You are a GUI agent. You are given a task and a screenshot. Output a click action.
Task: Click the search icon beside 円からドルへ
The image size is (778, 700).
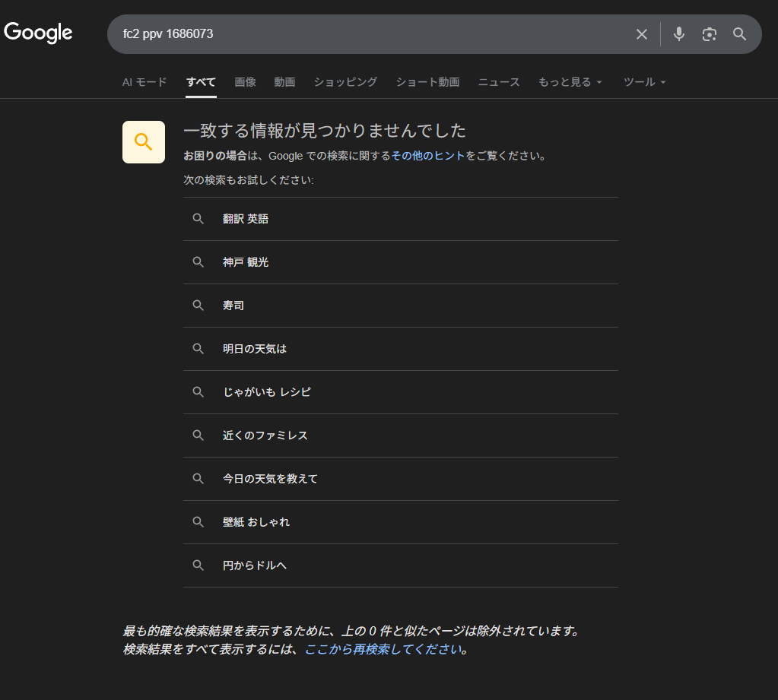(x=198, y=565)
